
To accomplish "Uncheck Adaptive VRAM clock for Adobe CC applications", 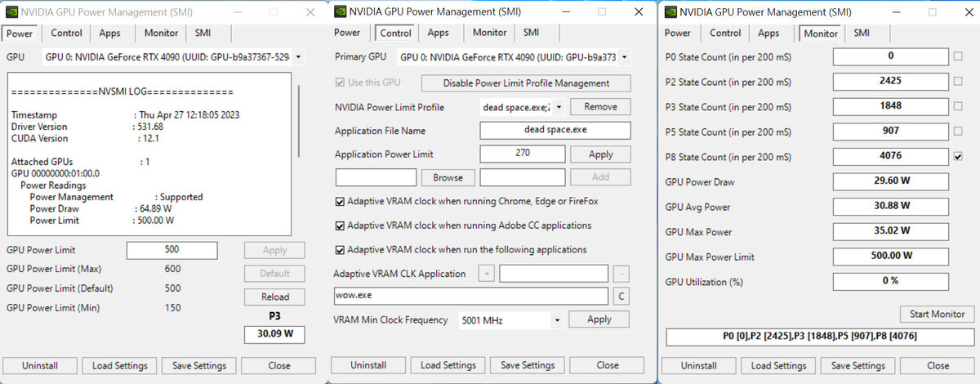I will point(341,225).
